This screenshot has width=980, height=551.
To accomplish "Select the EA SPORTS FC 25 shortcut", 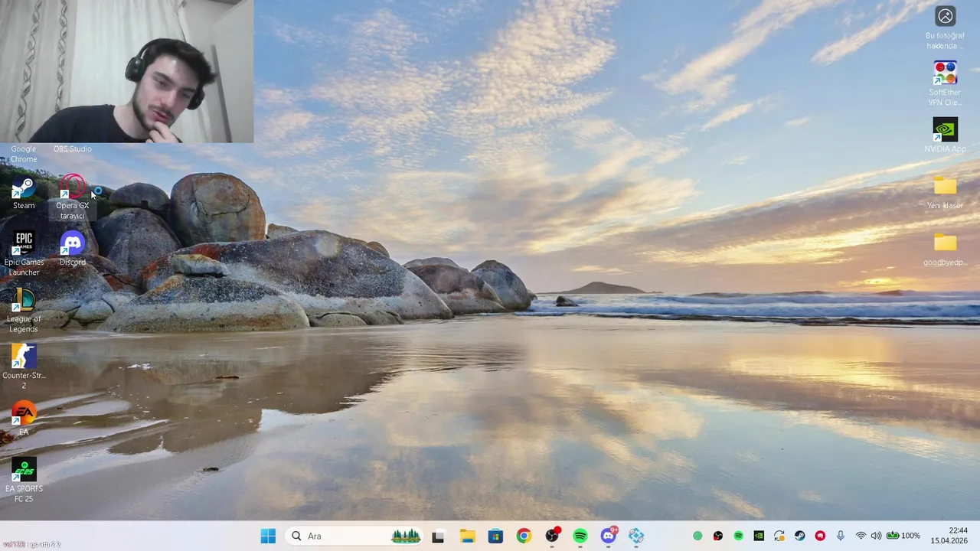I will (24, 480).
